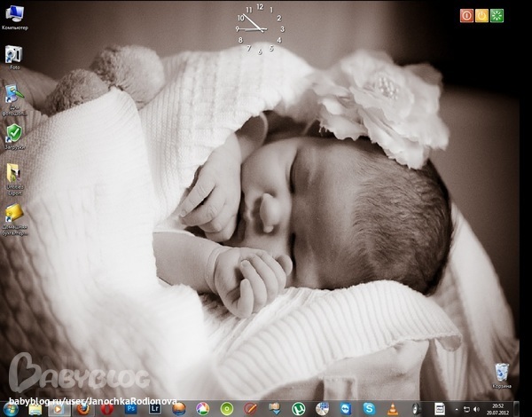Screen dimensions: 532x417
Task: Click the red shutdown gadget button
Action: pyautogui.click(x=466, y=15)
